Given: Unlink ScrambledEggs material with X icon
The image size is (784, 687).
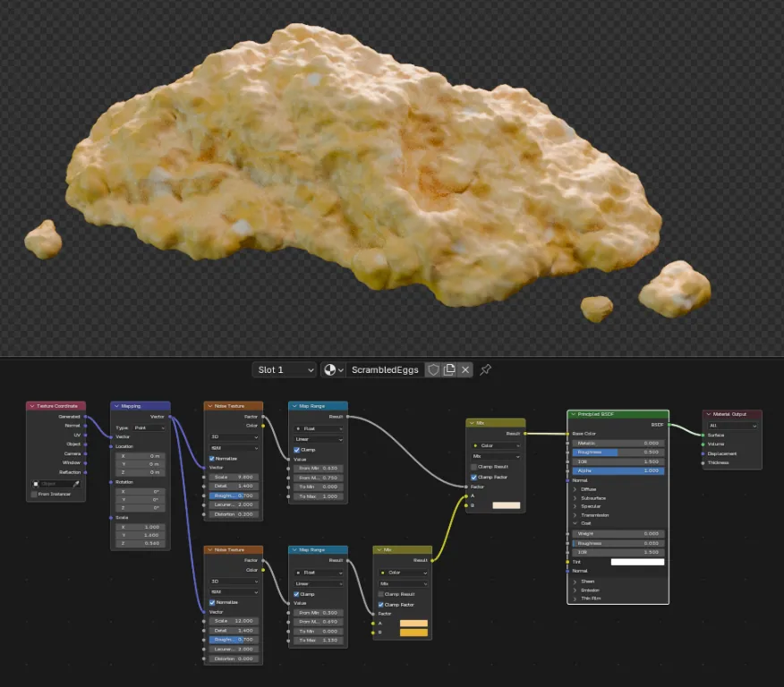Looking at the screenshot, I should (x=465, y=369).
